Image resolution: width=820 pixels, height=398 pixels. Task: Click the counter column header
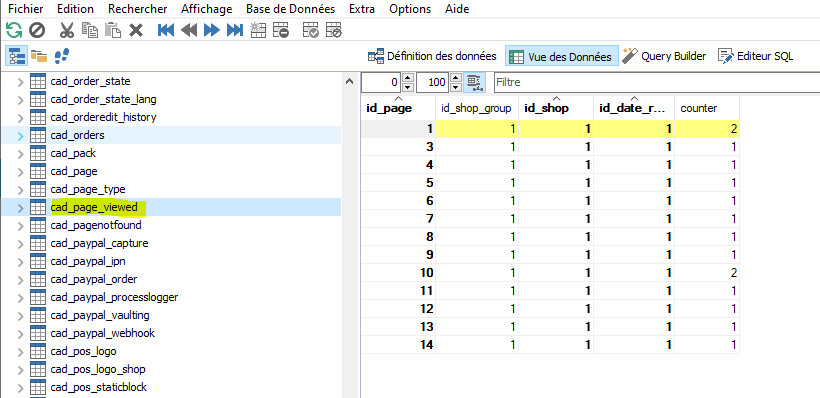click(x=707, y=108)
